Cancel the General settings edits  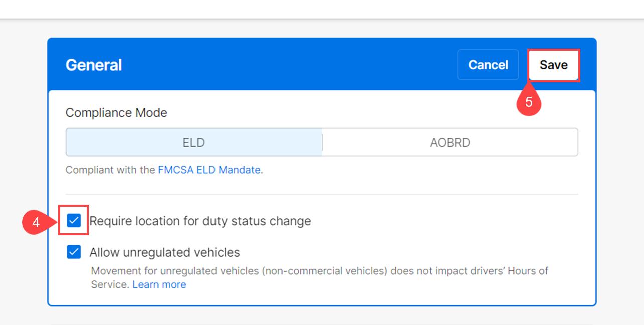point(488,65)
